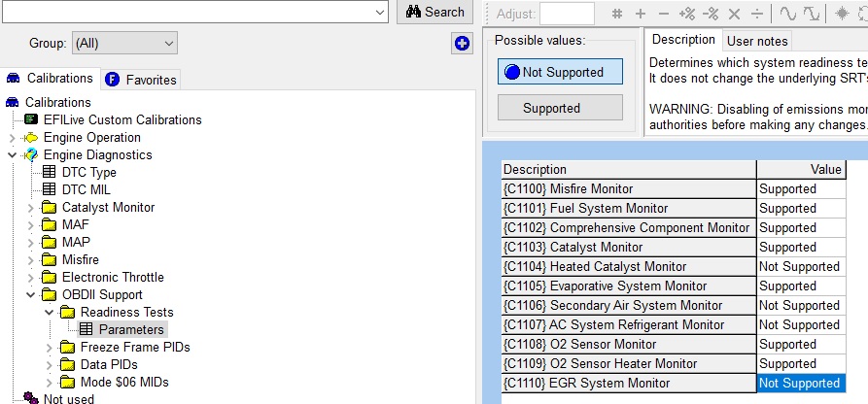The width and height of the screenshot is (868, 404).
Task: Click the Adjust value input field
Action: pos(567,14)
